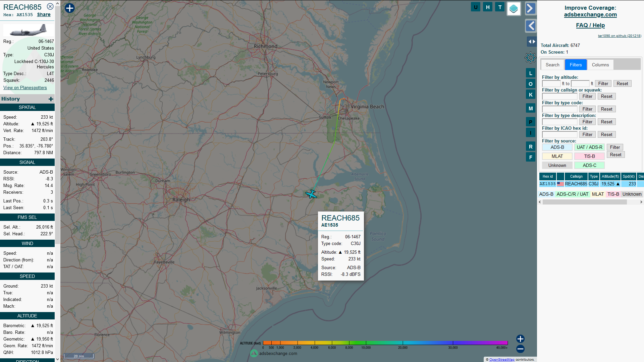
Task: Open OpenStreetMap contributors link
Action: tap(502, 360)
